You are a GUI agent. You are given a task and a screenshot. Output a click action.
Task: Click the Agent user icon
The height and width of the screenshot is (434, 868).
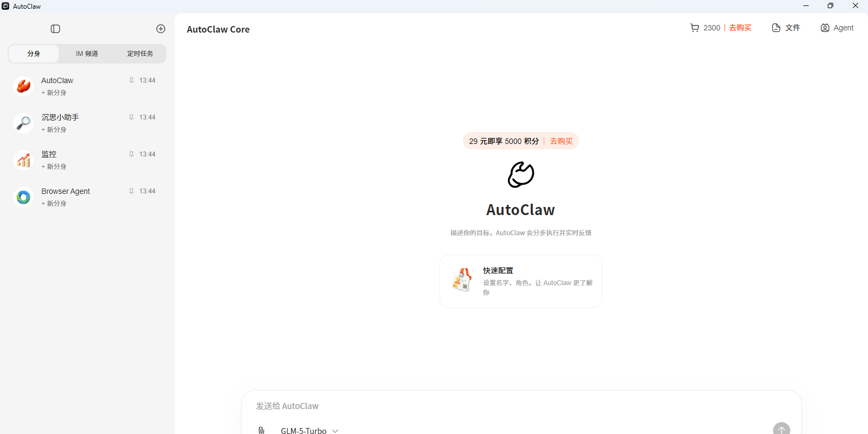825,28
